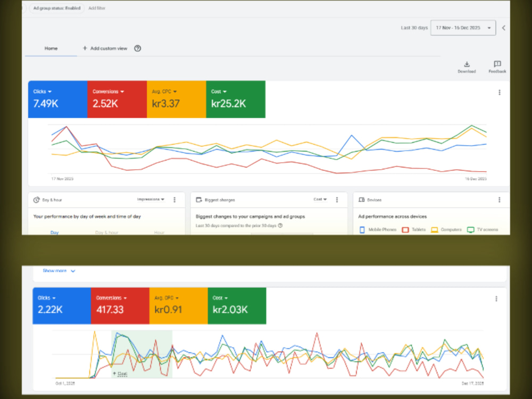Image resolution: width=532 pixels, height=399 pixels.
Task: Click the Oct 1, 2025 axis label
Action: (x=65, y=384)
